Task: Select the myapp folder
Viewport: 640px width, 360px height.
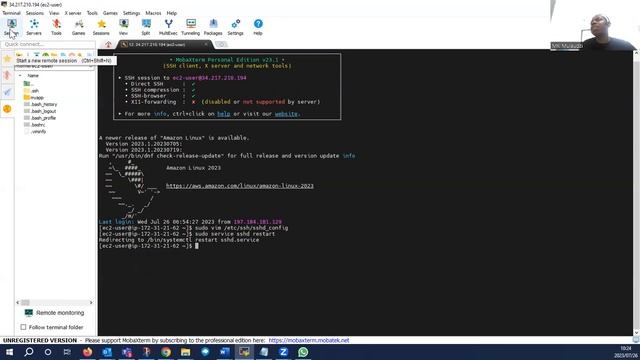Action: coord(34,98)
